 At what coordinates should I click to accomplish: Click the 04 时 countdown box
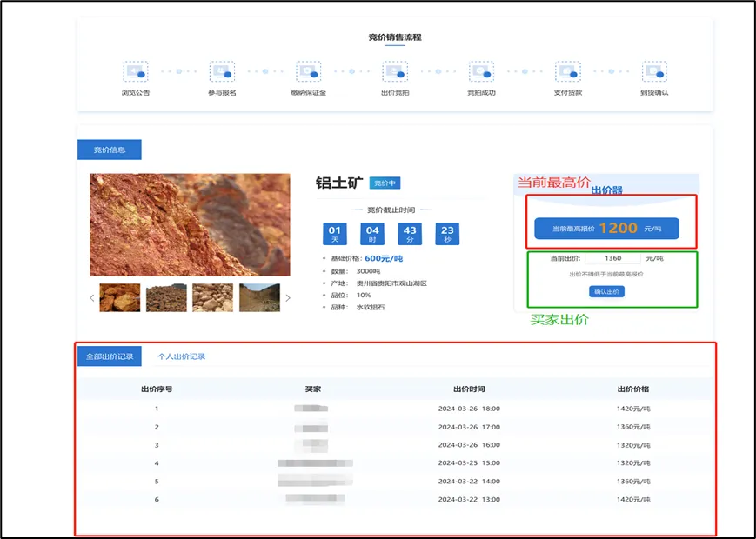tap(372, 234)
